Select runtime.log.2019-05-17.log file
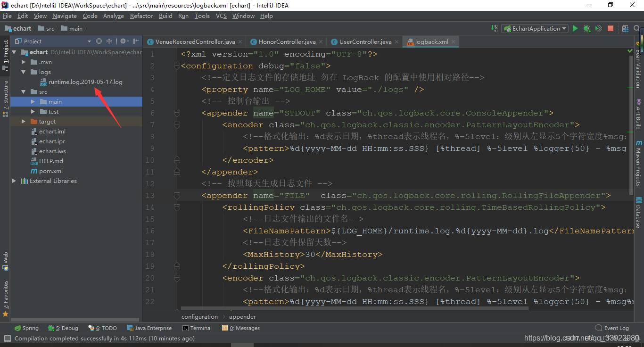This screenshot has width=644, height=347. (85, 82)
